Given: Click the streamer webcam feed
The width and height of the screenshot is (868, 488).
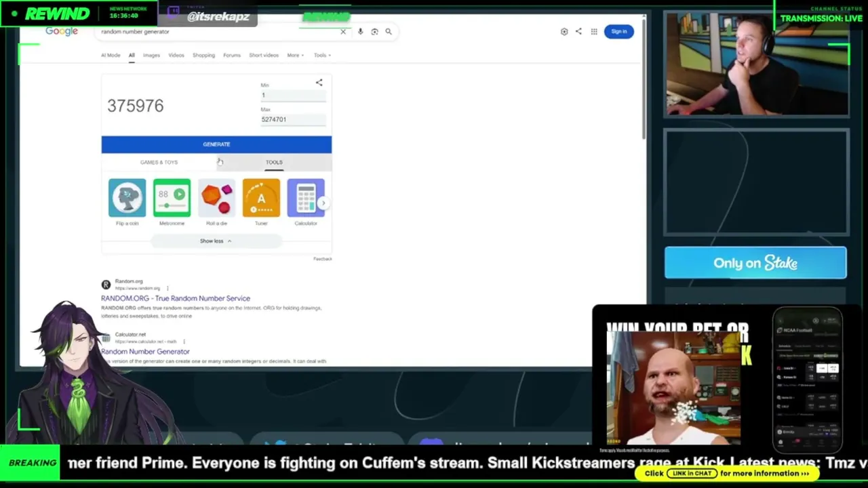Looking at the screenshot, I should [x=756, y=63].
